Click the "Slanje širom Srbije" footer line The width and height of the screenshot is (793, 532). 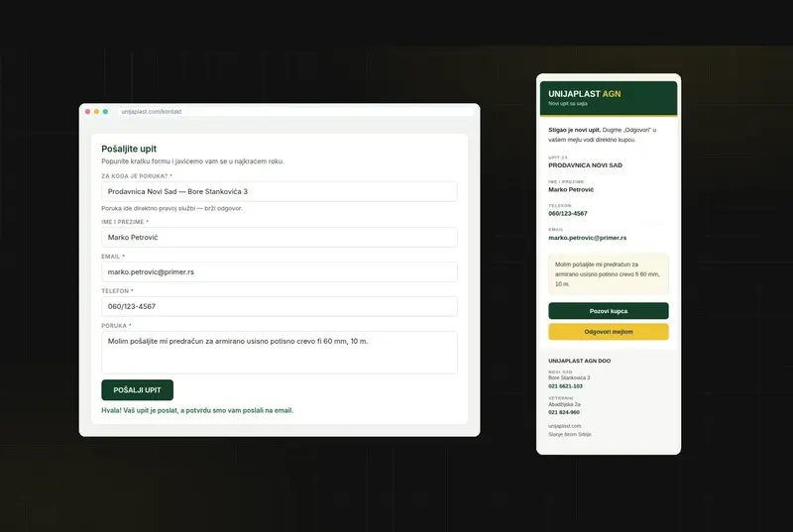point(570,435)
